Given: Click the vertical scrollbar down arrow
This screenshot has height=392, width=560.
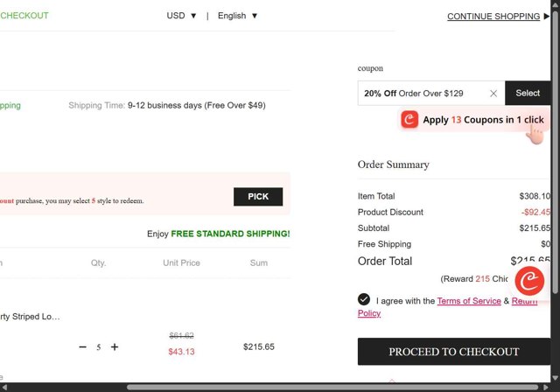Looking at the screenshot, I should [x=556, y=378].
